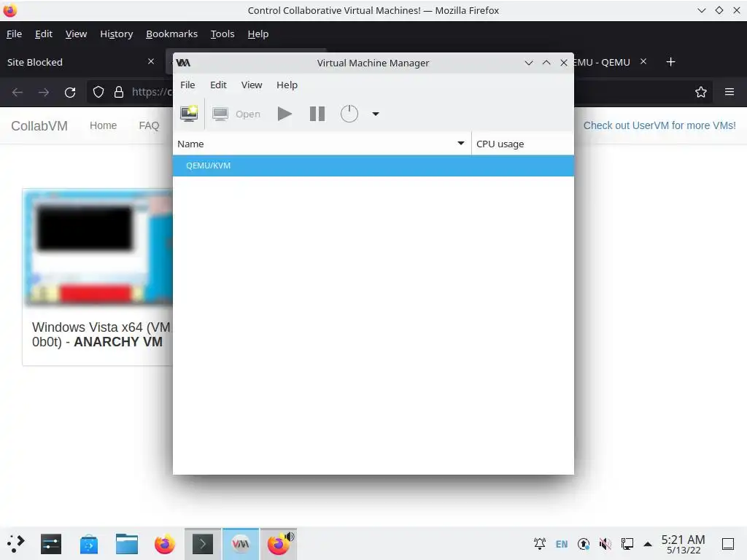Open the Dolphin file manager taskbar icon
The width and height of the screenshot is (747, 560).
pyautogui.click(x=127, y=544)
